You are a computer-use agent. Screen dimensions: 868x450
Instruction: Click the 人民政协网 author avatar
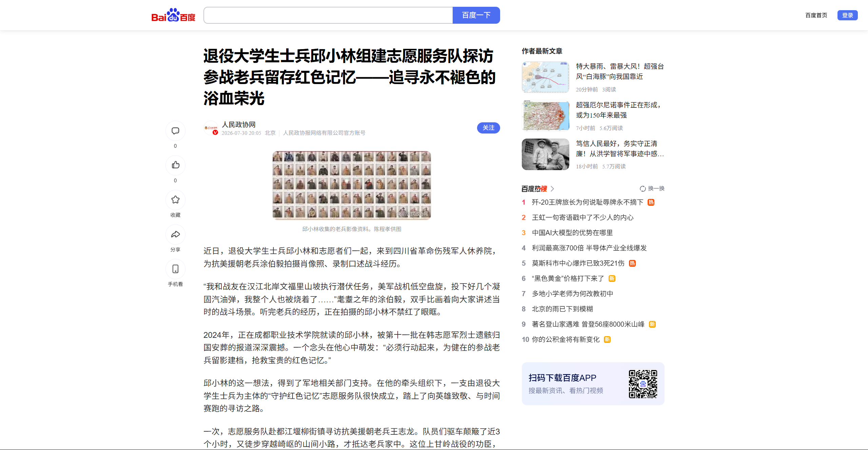pos(211,128)
